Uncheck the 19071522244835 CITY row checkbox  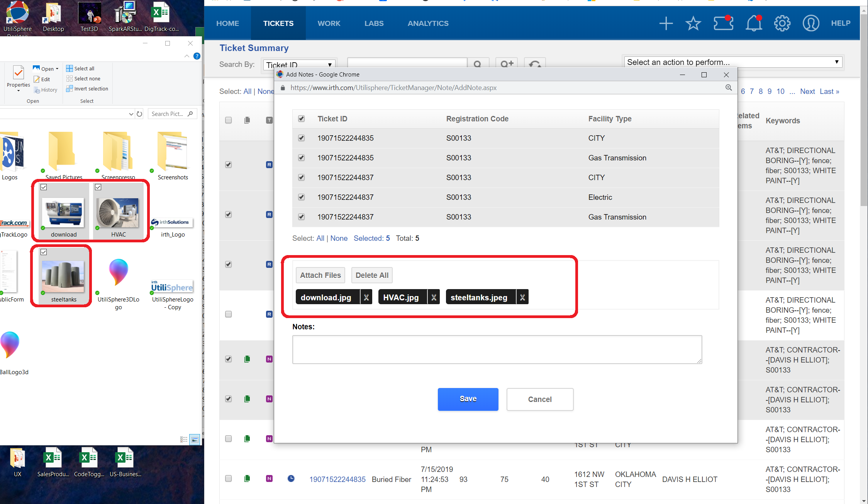click(302, 138)
